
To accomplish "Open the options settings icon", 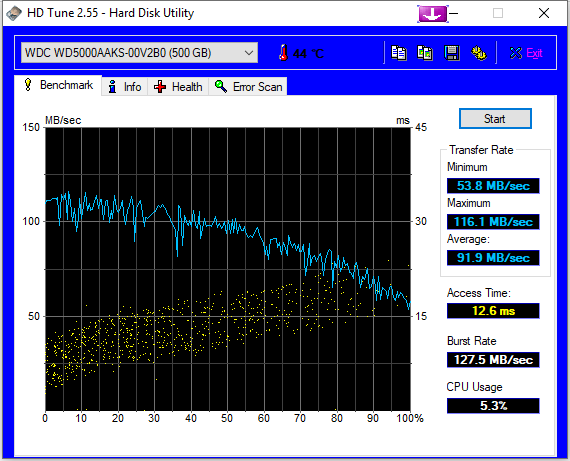I will pyautogui.click(x=479, y=53).
